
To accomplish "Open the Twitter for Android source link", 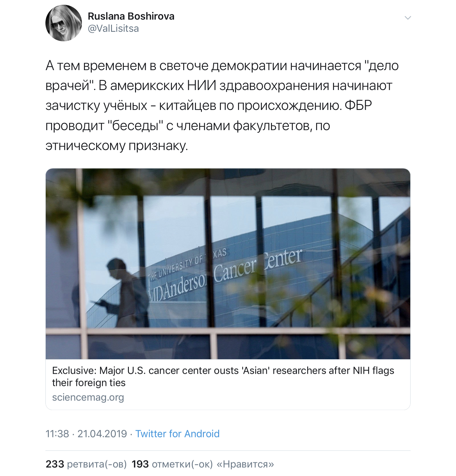I will point(177,434).
